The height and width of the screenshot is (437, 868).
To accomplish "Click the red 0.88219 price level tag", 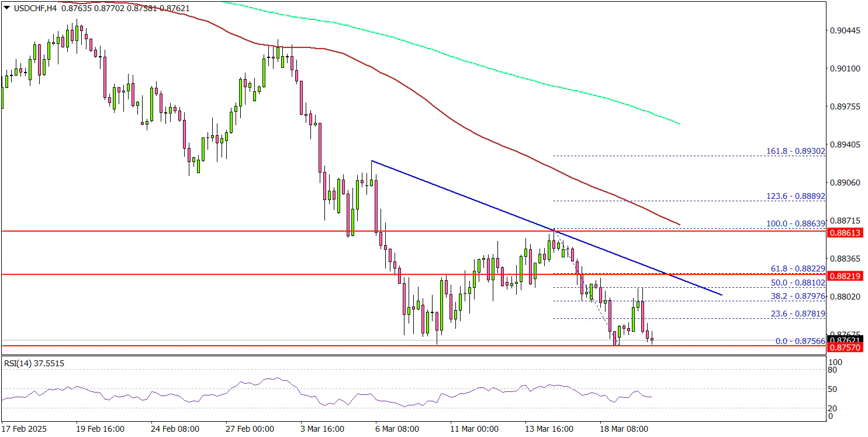I will point(845,276).
